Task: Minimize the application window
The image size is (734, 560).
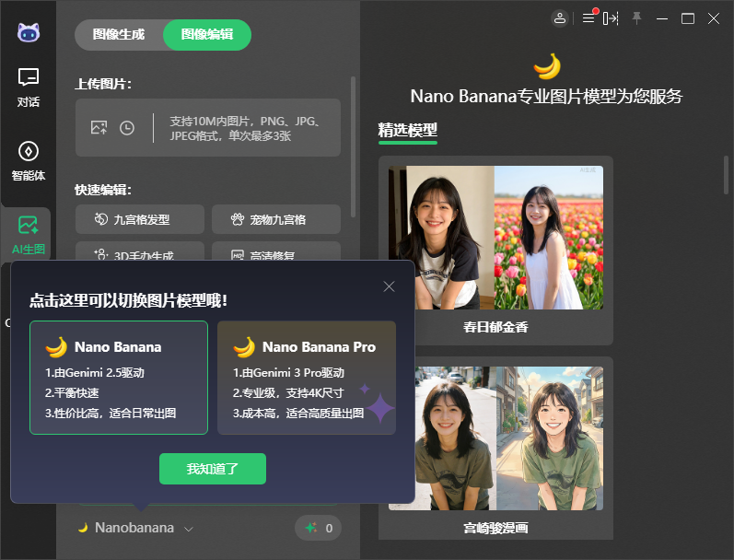Action: point(662,18)
